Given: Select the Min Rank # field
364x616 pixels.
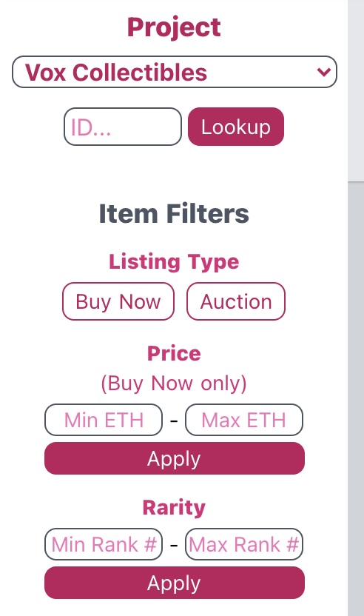Looking at the screenshot, I should pos(104,544).
